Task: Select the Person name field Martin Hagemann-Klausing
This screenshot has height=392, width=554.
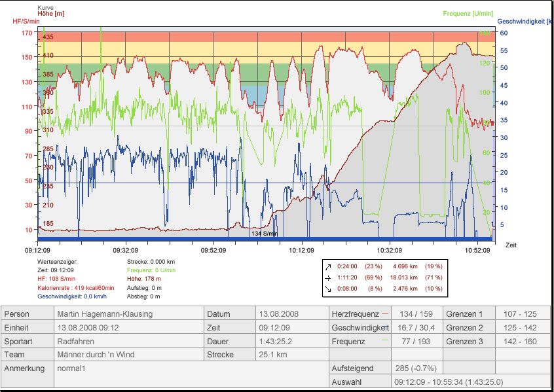Action: 105,314
